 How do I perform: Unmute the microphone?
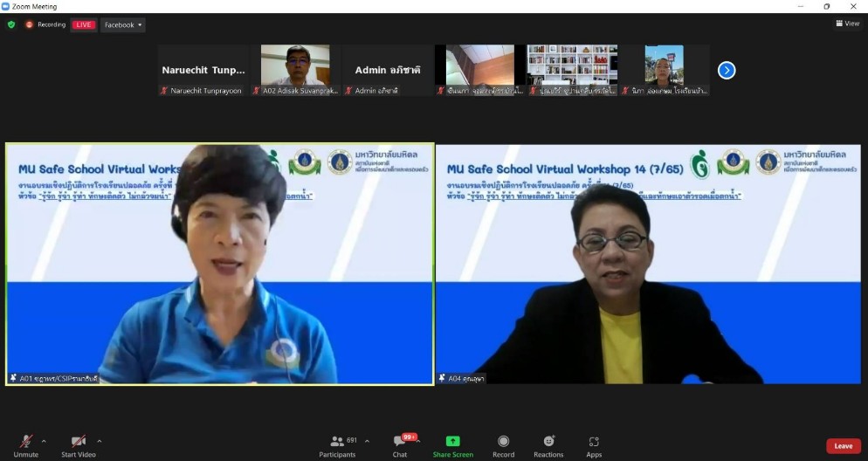pos(25,446)
